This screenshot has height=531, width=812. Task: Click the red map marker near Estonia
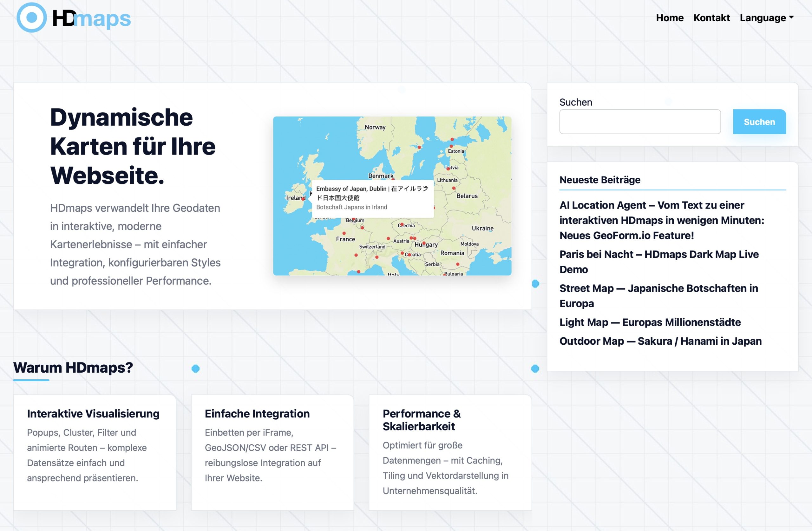pyautogui.click(x=451, y=146)
